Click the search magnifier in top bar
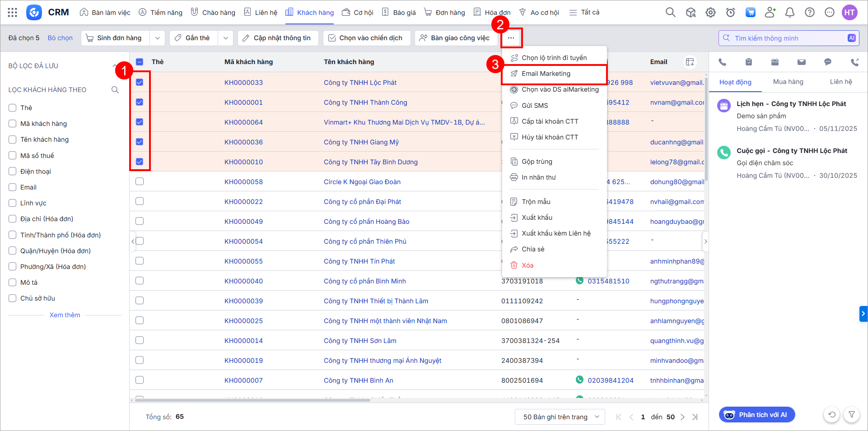Viewport: 868px width, 431px height. point(670,13)
